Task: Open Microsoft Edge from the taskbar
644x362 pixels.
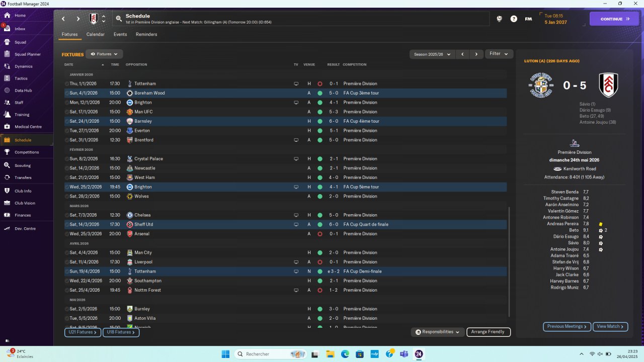Action: click(345, 354)
